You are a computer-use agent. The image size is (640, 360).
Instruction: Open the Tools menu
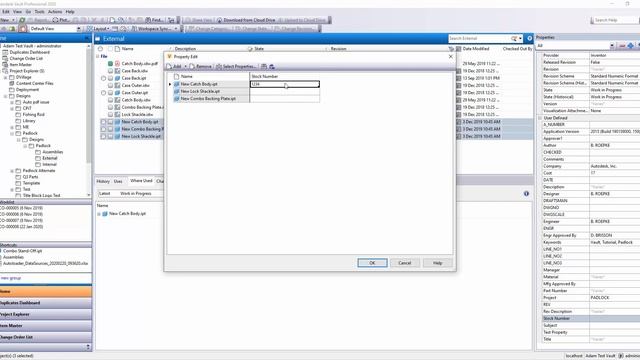tap(40, 12)
